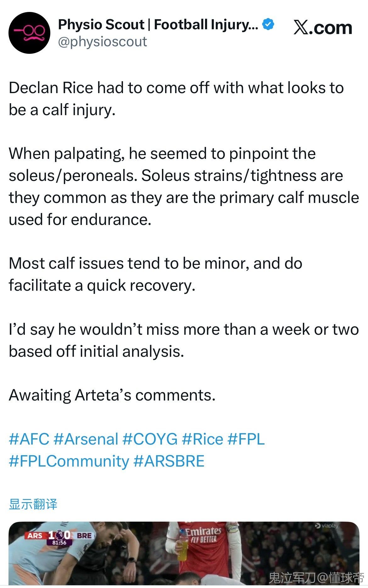Click the blue verified badge

click(x=268, y=25)
